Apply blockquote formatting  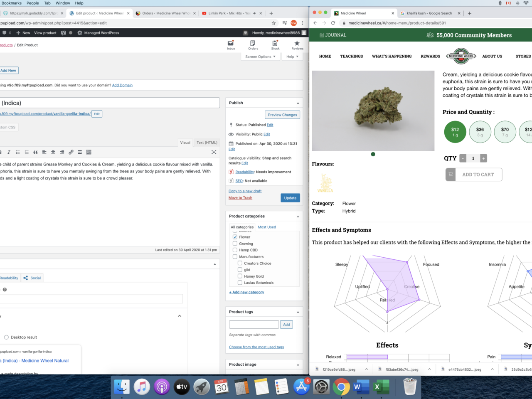pos(35,153)
